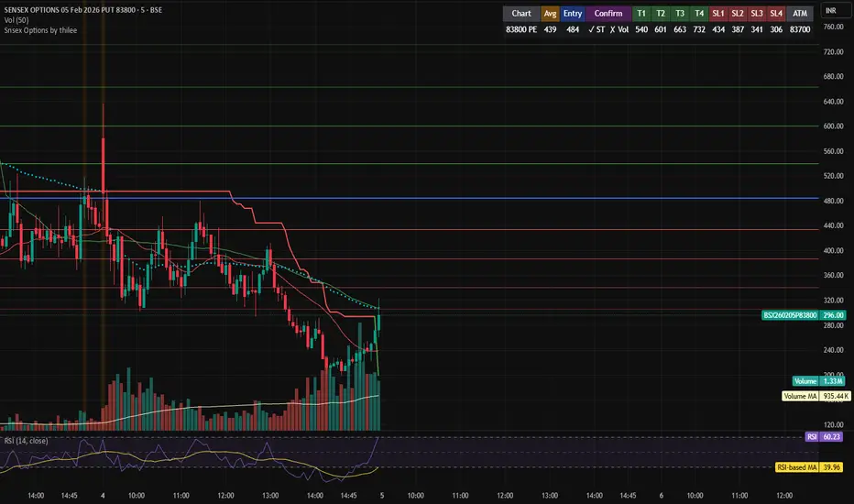Click the SL2 stop-loss header cell

pos(738,14)
